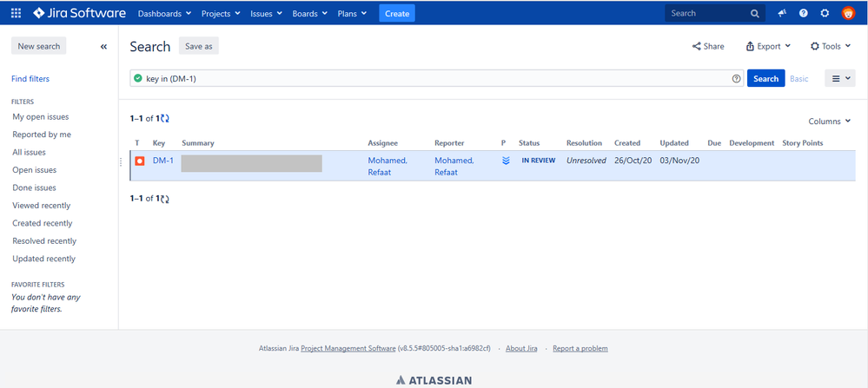Select Resolved recently filter
Viewport: 868px width, 388px height.
click(x=44, y=241)
